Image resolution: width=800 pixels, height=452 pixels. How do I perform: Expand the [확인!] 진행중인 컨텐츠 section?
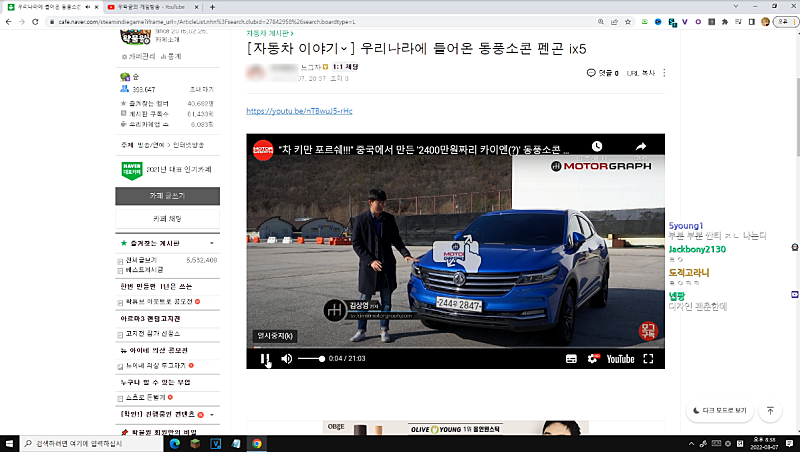point(212,415)
